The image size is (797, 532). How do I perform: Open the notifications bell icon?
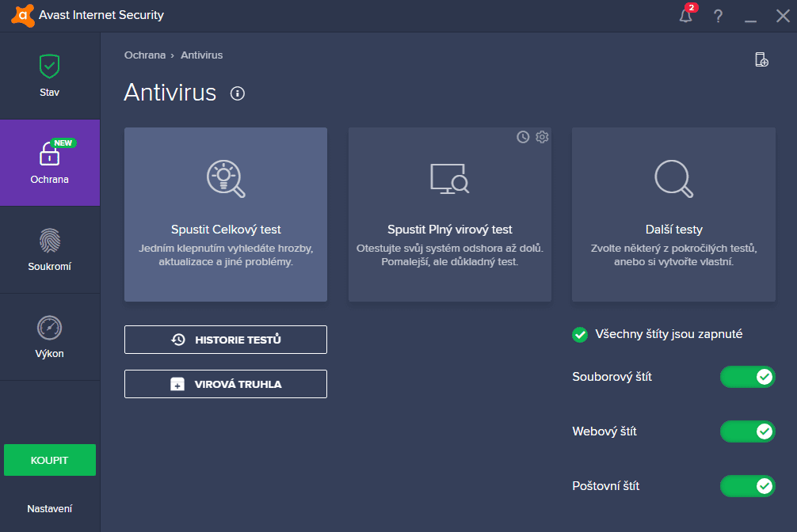click(x=685, y=15)
